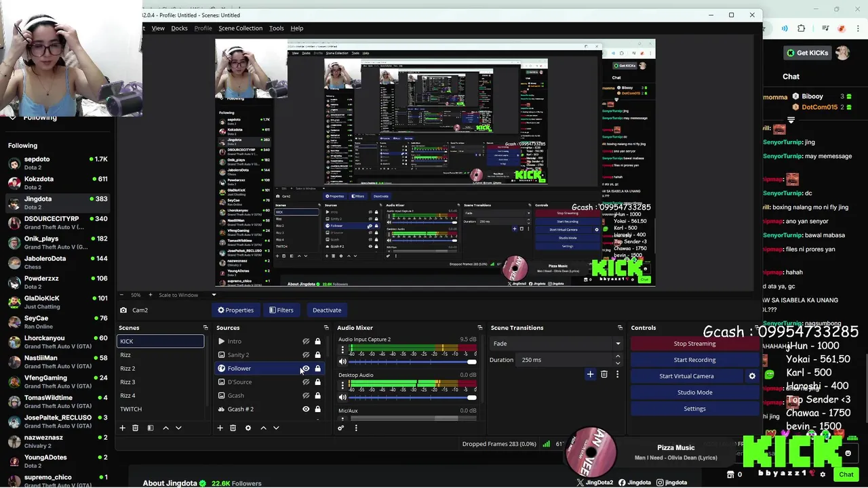Viewport: 868px width, 488px height.
Task: Open the Tools menu
Action: click(x=277, y=28)
